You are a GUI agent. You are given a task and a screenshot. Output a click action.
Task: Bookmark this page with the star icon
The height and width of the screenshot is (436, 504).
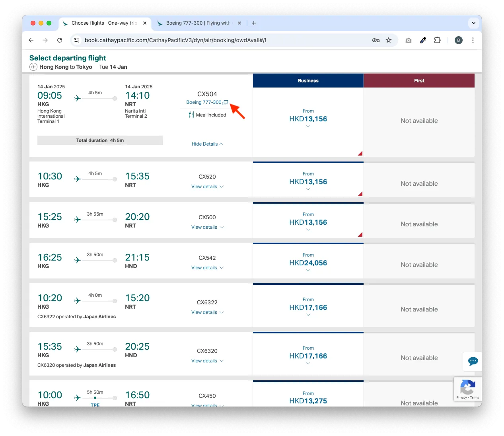pos(389,40)
